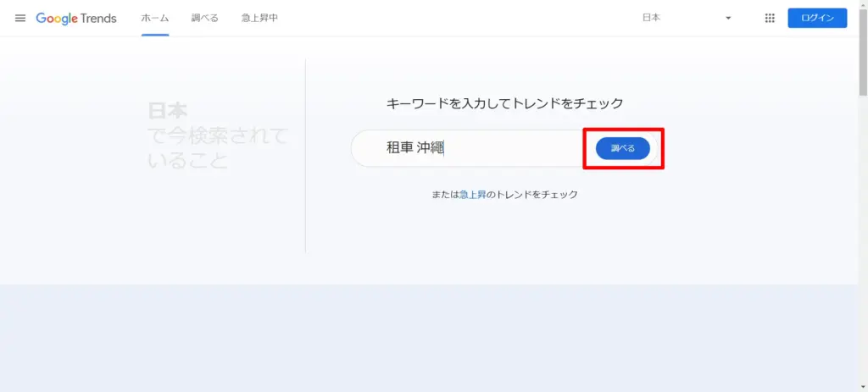
Task: Click the scrollbar up arrow
Action: pos(863,4)
